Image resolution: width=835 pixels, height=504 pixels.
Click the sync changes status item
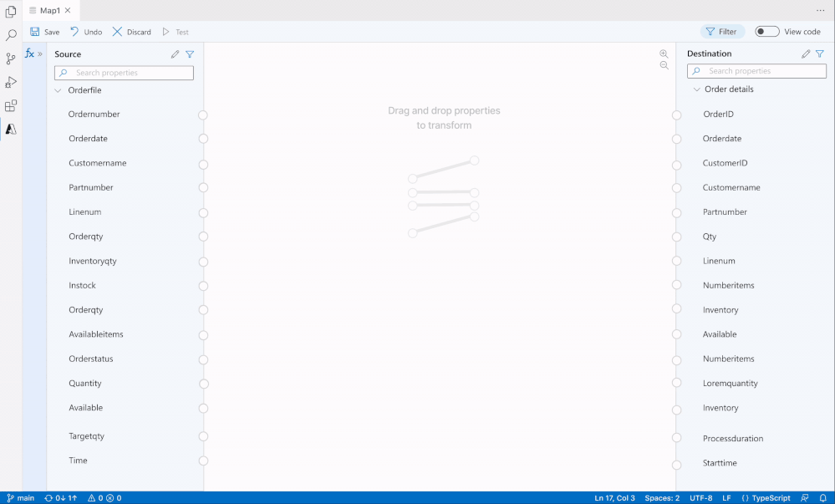pyautogui.click(x=61, y=498)
